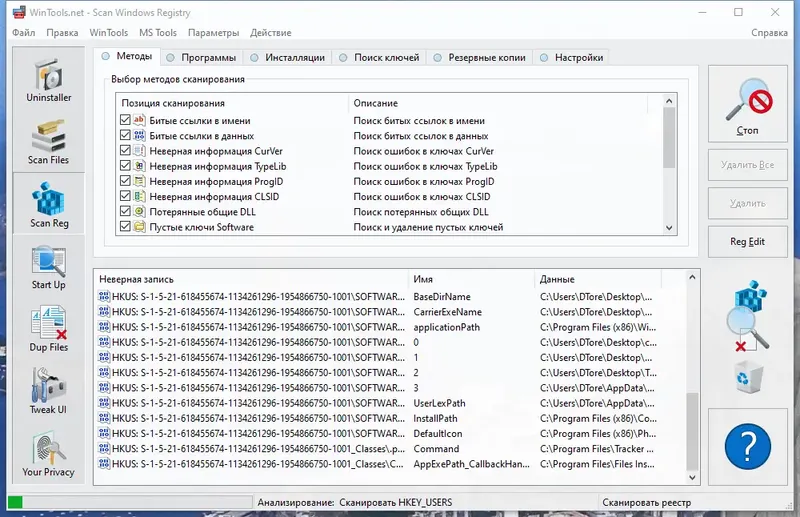This screenshot has width=800, height=517.
Task: Click the icon next to Потерянные общие DLL
Action: tap(139, 211)
